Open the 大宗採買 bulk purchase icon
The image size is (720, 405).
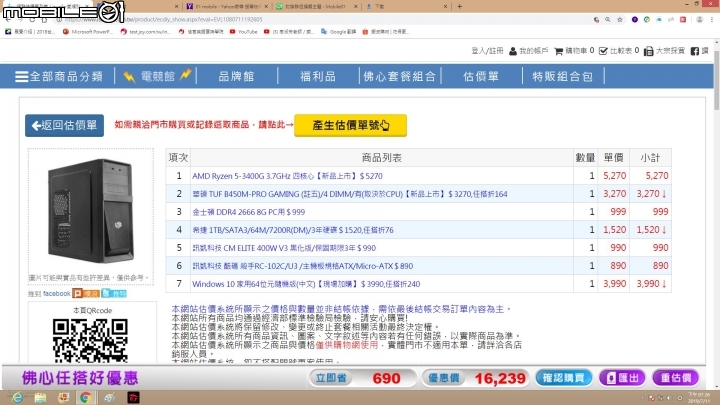click(x=648, y=51)
